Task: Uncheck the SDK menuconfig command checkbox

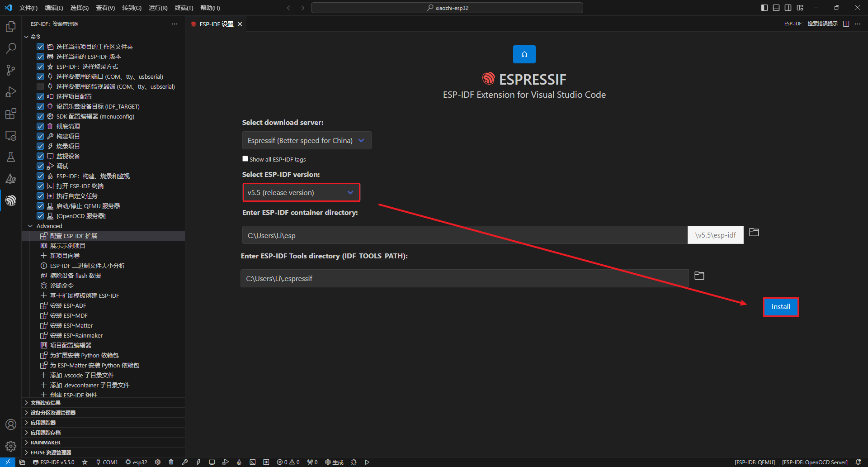Action: [40, 116]
